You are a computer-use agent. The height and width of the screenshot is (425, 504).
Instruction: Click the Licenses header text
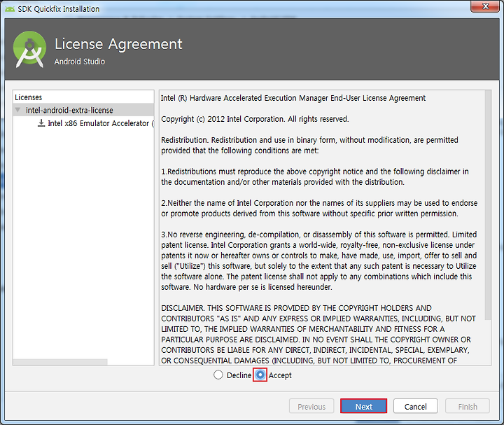click(28, 97)
